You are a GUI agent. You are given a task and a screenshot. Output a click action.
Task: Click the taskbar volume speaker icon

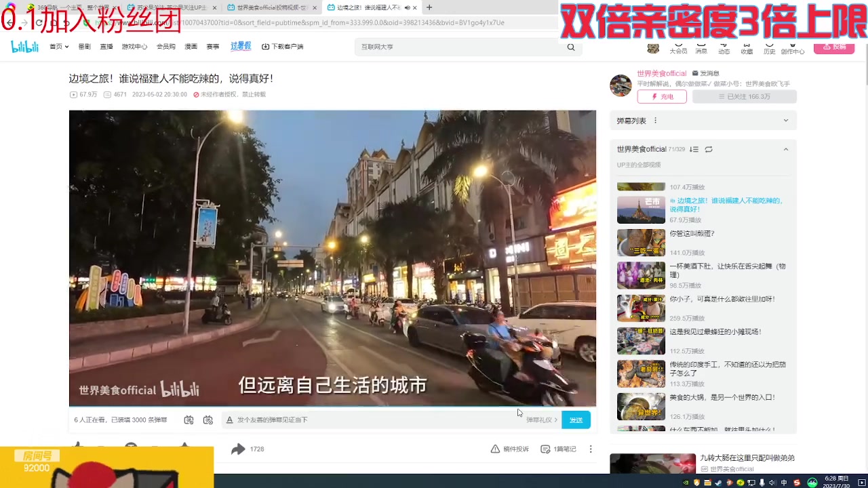pos(772,483)
